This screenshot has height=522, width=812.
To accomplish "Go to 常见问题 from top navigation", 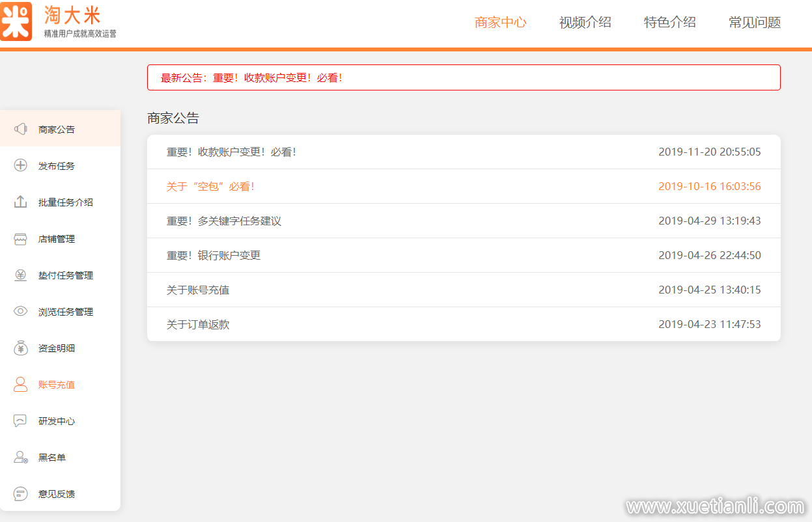I will (x=753, y=22).
